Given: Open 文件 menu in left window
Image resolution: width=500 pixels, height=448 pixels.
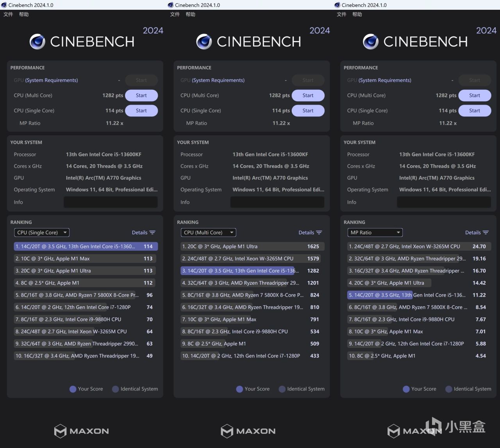Looking at the screenshot, I should pos(8,14).
